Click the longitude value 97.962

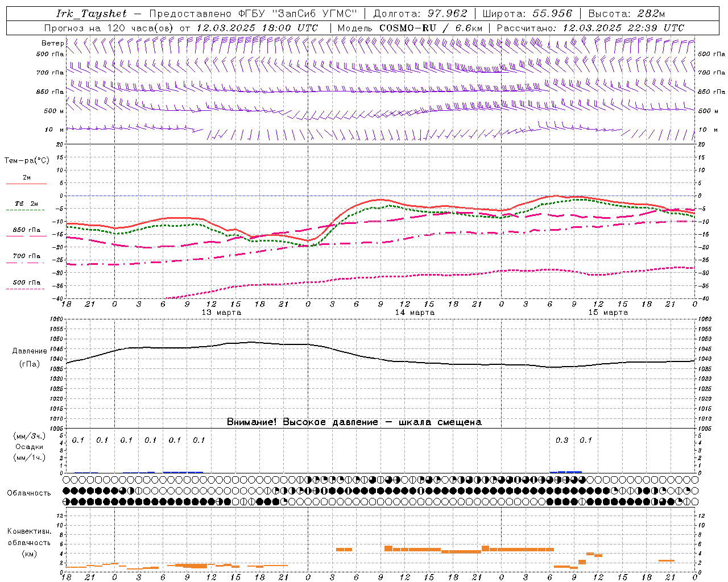448,14
